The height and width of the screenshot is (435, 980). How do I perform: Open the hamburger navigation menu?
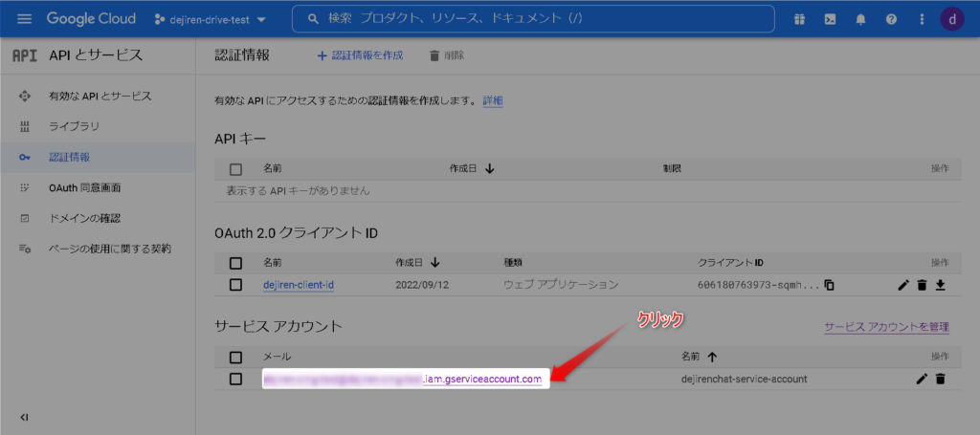[24, 19]
